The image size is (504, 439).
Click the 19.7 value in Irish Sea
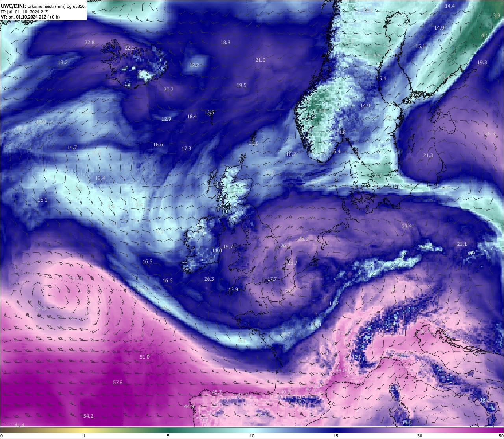(228, 246)
